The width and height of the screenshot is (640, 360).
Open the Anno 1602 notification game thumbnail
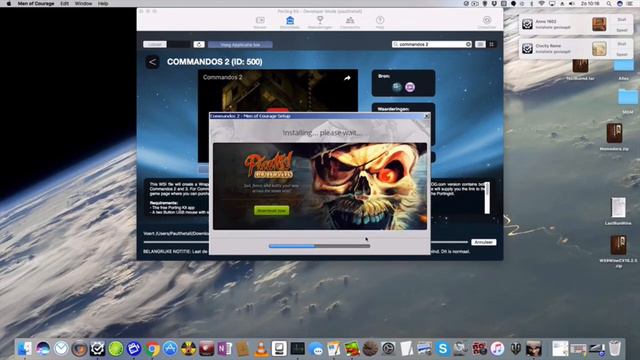click(x=599, y=24)
